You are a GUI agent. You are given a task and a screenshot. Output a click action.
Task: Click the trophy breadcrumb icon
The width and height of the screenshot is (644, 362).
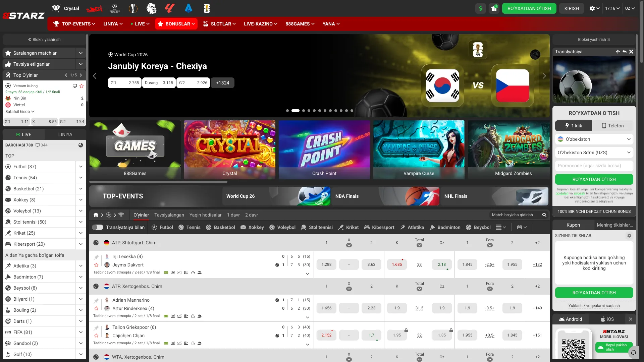(121, 215)
